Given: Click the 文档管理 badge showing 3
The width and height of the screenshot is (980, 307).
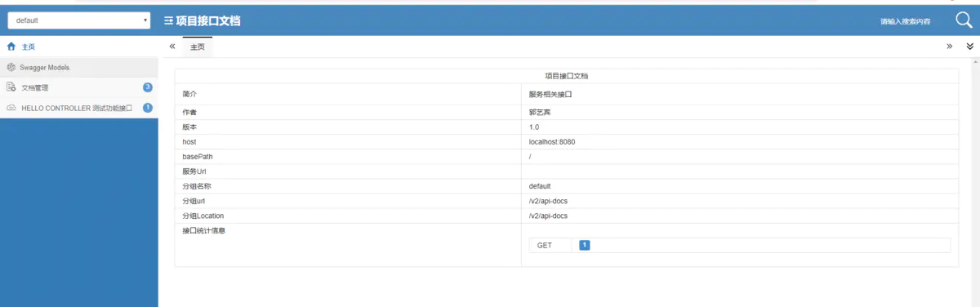Looking at the screenshot, I should [x=148, y=87].
